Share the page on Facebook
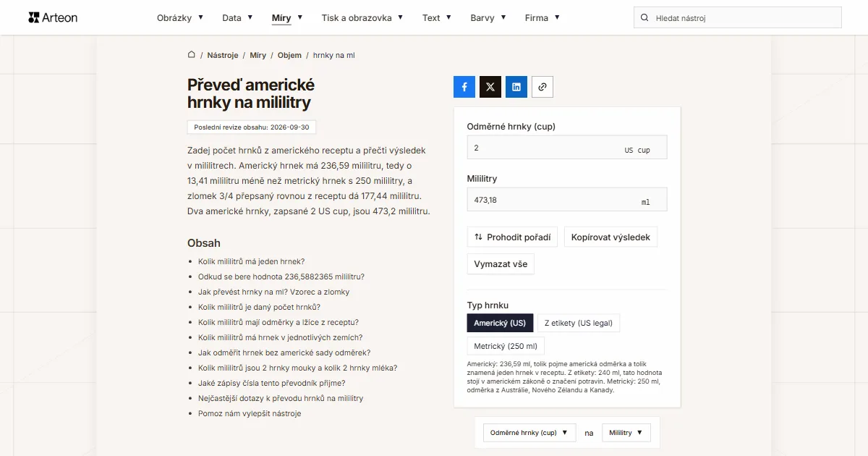The width and height of the screenshot is (868, 456). (x=464, y=87)
